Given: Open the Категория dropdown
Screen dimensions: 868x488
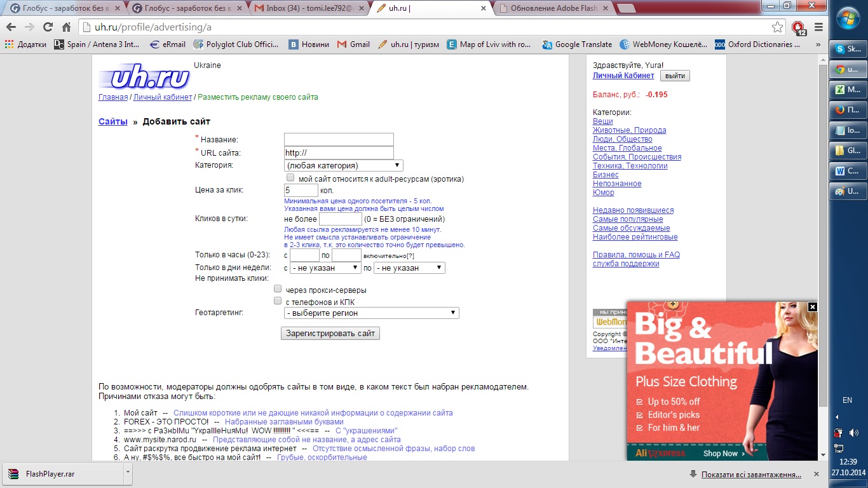Looking at the screenshot, I should (344, 166).
